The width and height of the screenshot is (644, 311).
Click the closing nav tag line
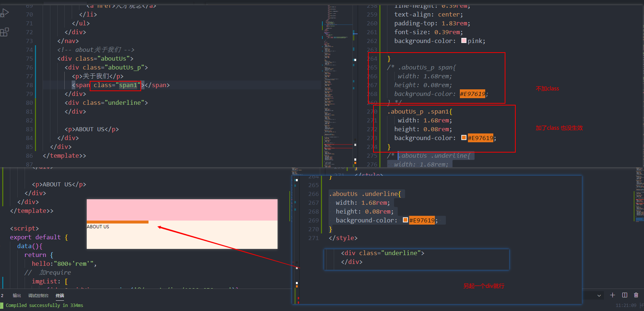pyautogui.click(x=68, y=41)
